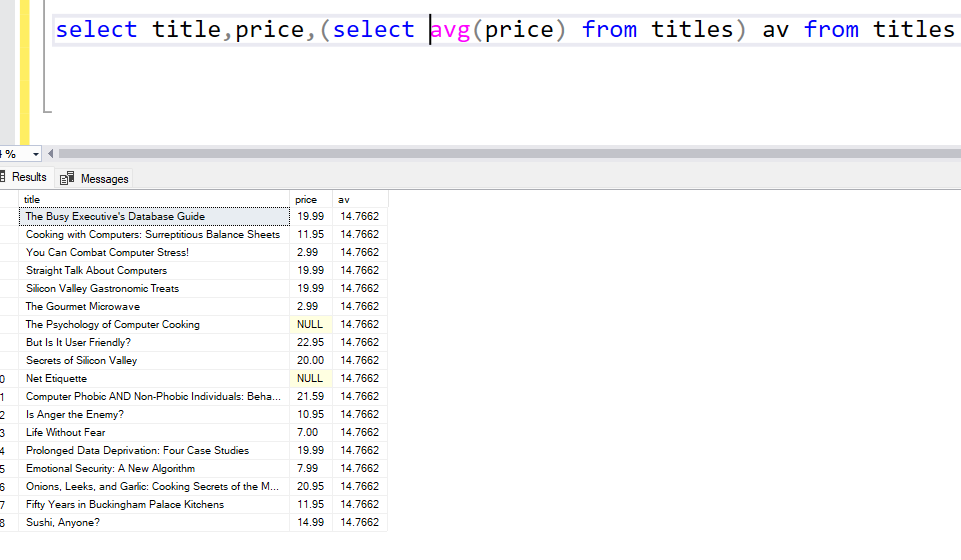Select cell 'The Gourmet Microwave'
This screenshot has width=961, height=560.
(154, 306)
